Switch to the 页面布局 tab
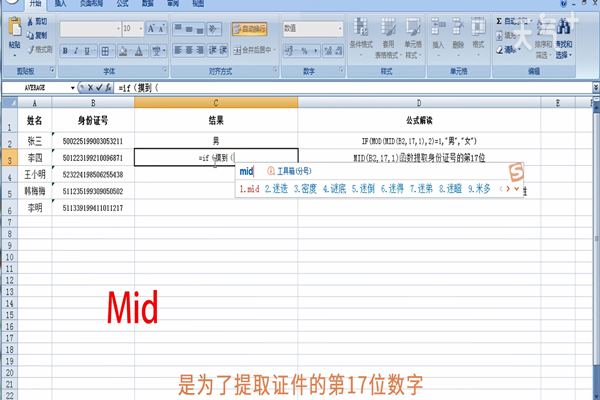This screenshot has width=600, height=400. [91, 4]
